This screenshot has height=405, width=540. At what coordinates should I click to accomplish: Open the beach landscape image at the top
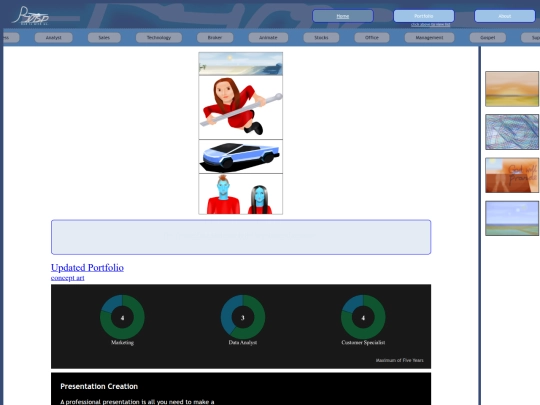pos(241,64)
